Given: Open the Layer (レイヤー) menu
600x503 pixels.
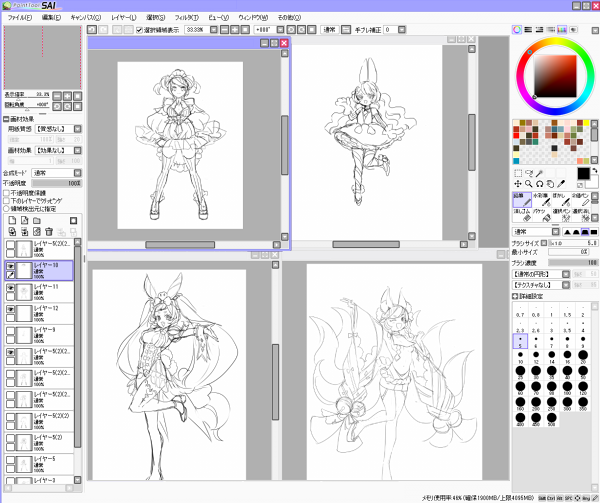Looking at the screenshot, I should point(124,18).
